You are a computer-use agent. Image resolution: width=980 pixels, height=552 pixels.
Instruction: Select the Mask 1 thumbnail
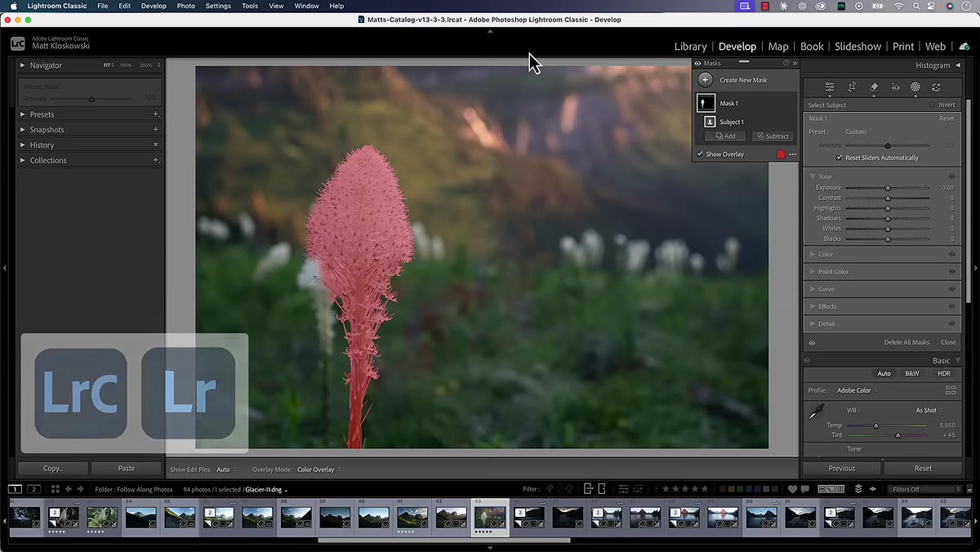[706, 104]
